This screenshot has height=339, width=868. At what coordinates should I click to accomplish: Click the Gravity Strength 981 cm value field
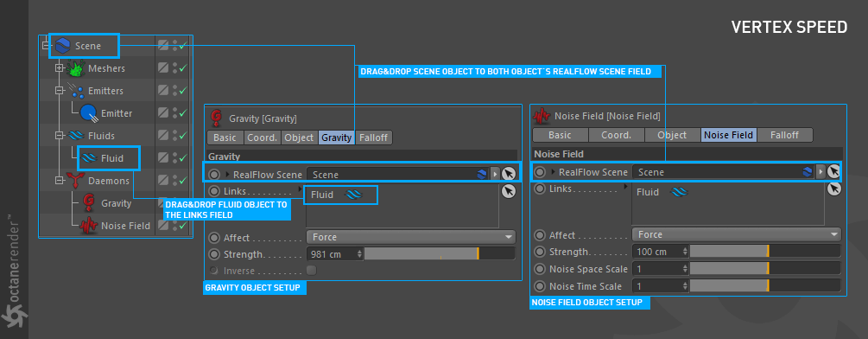pos(334,254)
